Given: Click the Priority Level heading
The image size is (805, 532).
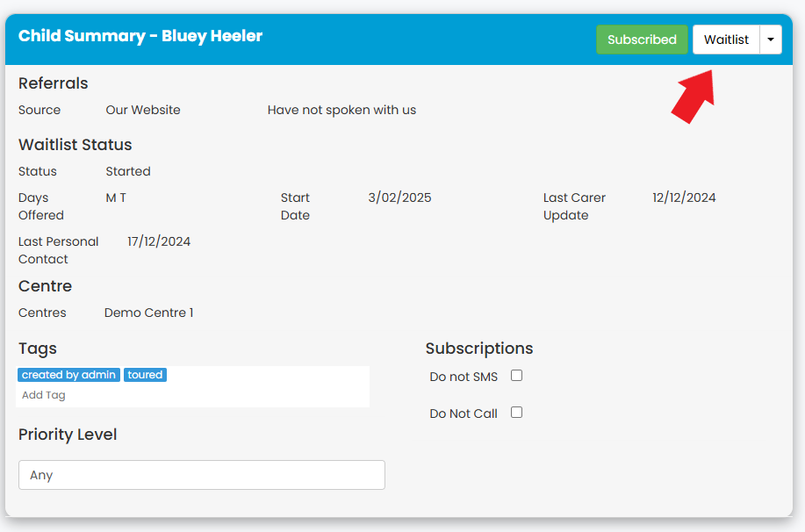Looking at the screenshot, I should (x=68, y=435).
